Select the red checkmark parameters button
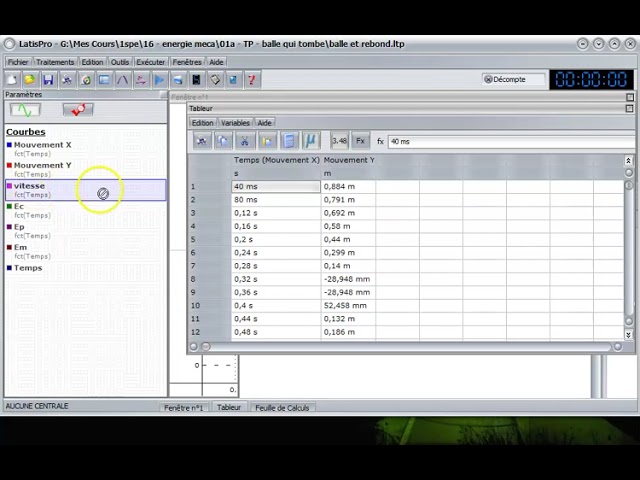Screen dimensions: 640x480 click(x=78, y=110)
